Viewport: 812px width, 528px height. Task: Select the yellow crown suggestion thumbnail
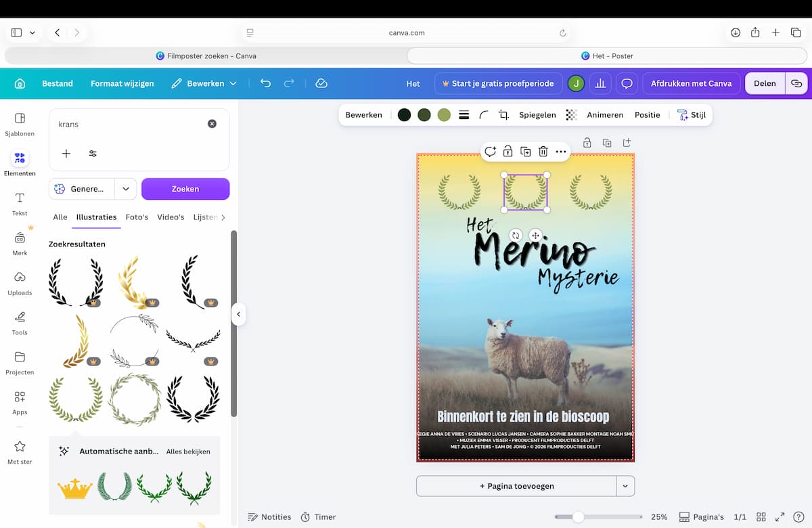pyautogui.click(x=74, y=487)
